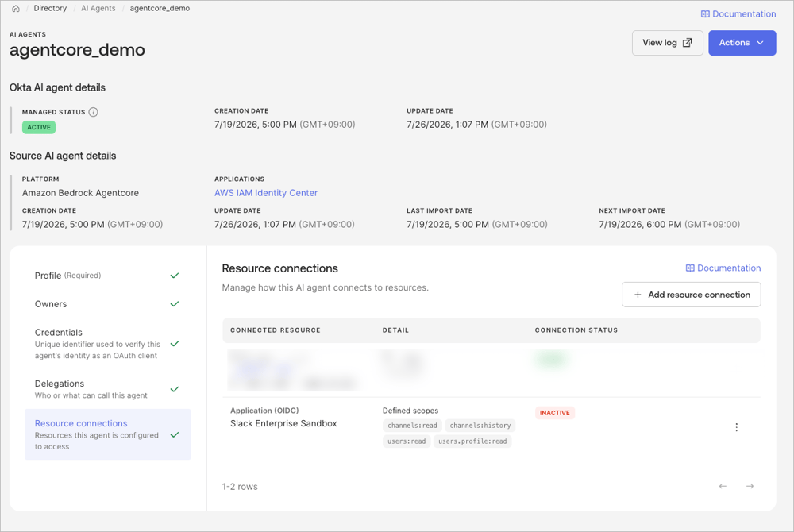
Task: Click the checkmark in Resource connections item
Action: (x=175, y=434)
